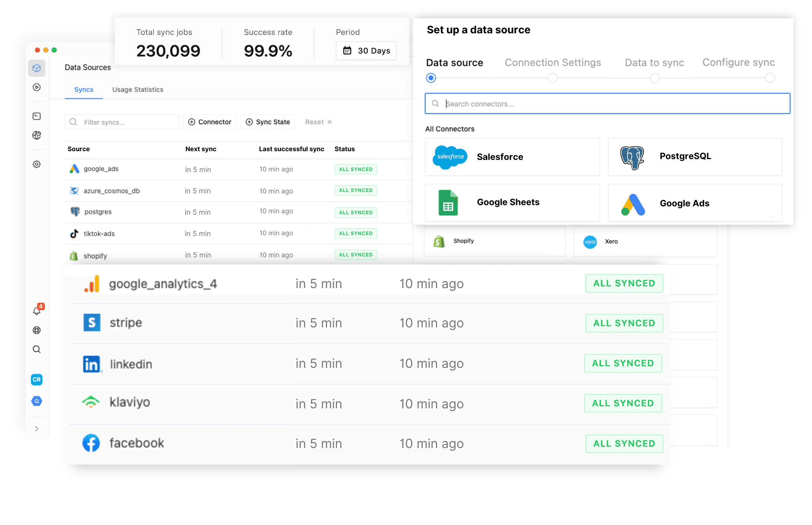Image resolution: width=812 pixels, height=525 pixels.
Task: Select the Data source step radio button
Action: point(431,78)
